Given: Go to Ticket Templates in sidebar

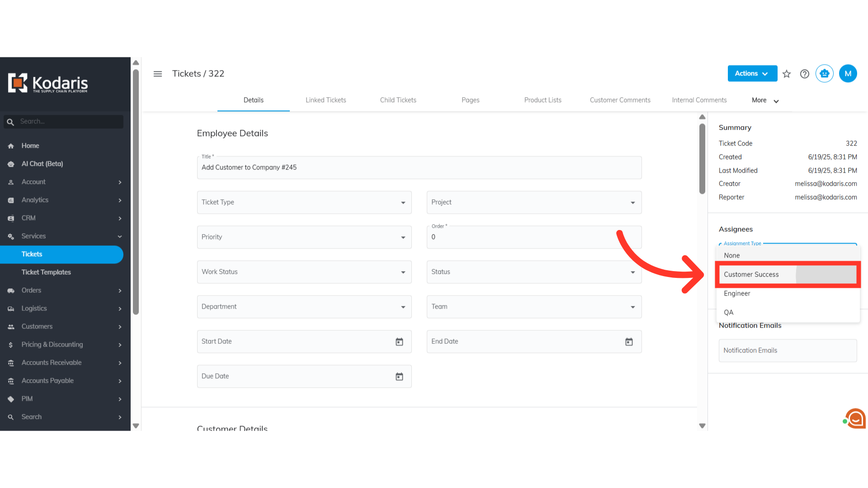Looking at the screenshot, I should pos(46,272).
